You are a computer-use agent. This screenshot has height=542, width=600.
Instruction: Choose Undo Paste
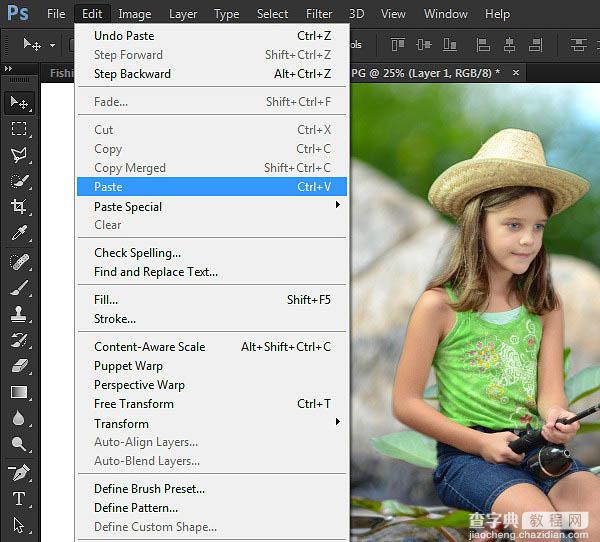click(x=212, y=36)
